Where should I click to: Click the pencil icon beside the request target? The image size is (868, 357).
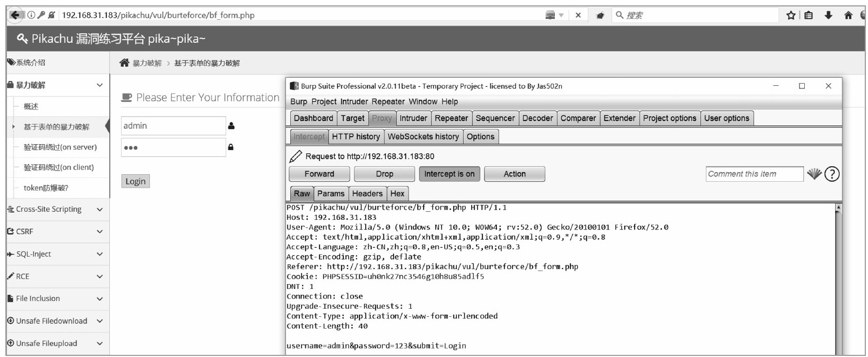click(296, 157)
